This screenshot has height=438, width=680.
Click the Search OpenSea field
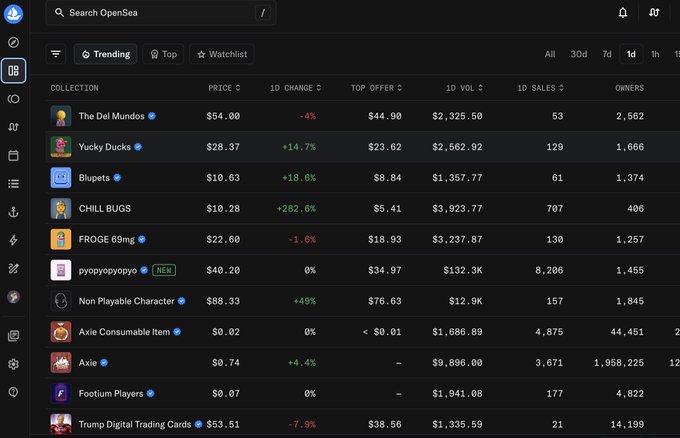pyautogui.click(x=161, y=13)
